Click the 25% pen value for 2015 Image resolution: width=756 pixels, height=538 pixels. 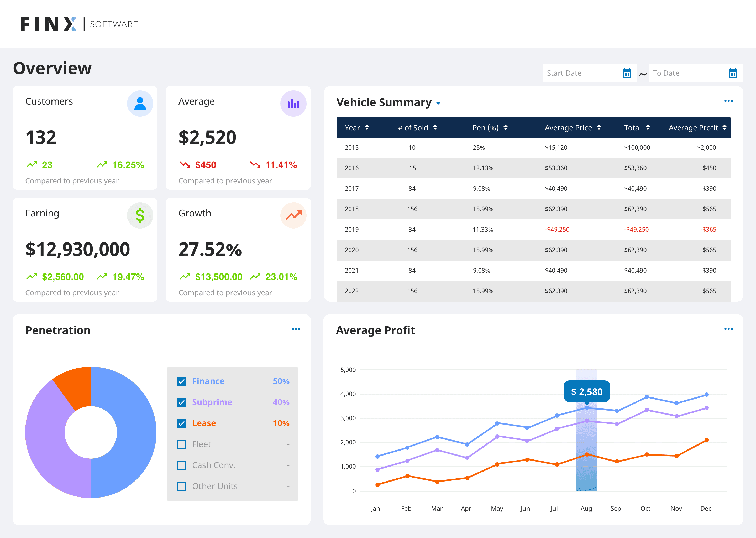pyautogui.click(x=479, y=147)
